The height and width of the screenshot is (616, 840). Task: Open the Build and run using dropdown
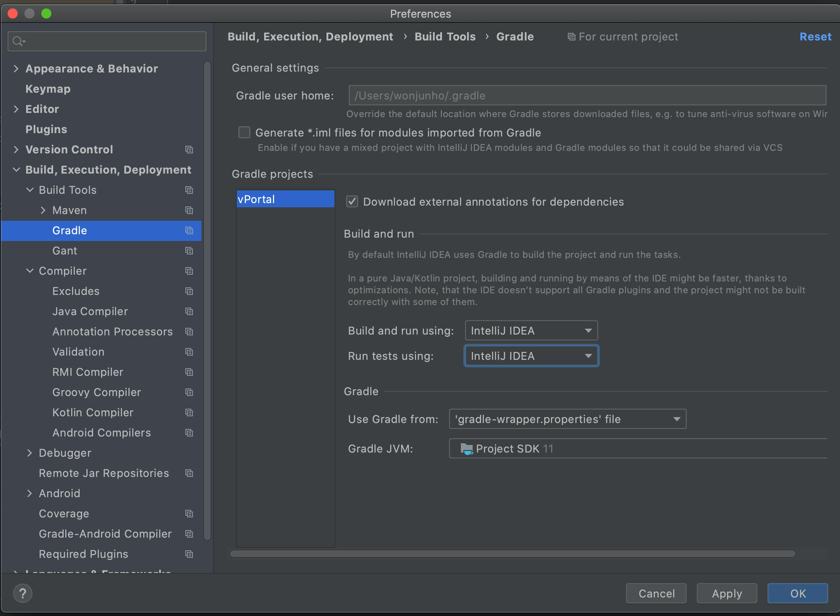click(x=531, y=331)
